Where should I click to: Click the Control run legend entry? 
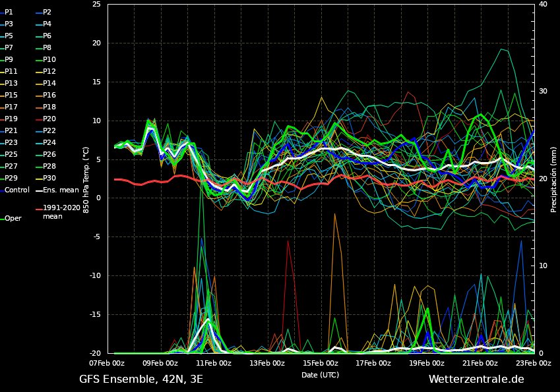[x=15, y=190]
